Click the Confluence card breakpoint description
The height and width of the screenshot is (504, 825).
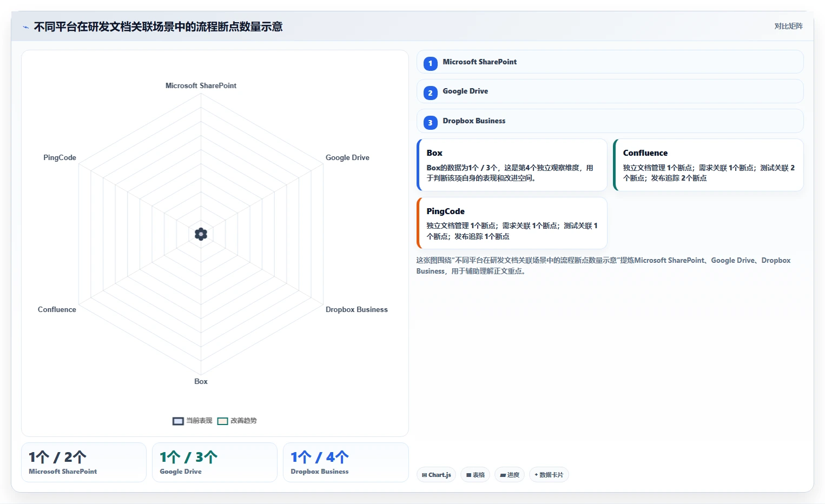[709, 173]
